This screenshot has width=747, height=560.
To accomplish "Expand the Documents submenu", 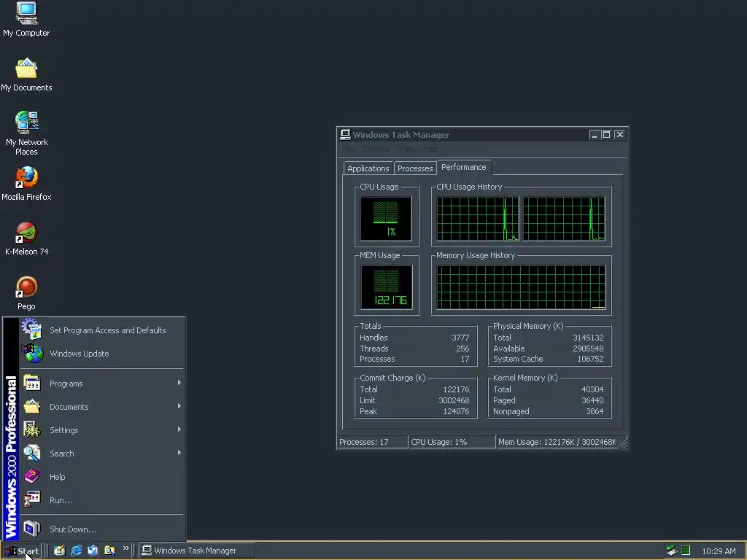I will [102, 407].
